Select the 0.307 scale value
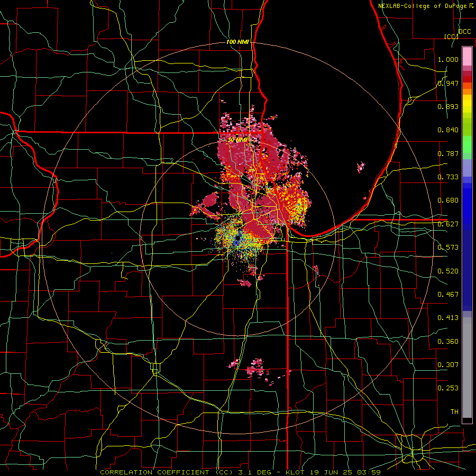This screenshot has width=476, height=476. tap(448, 365)
